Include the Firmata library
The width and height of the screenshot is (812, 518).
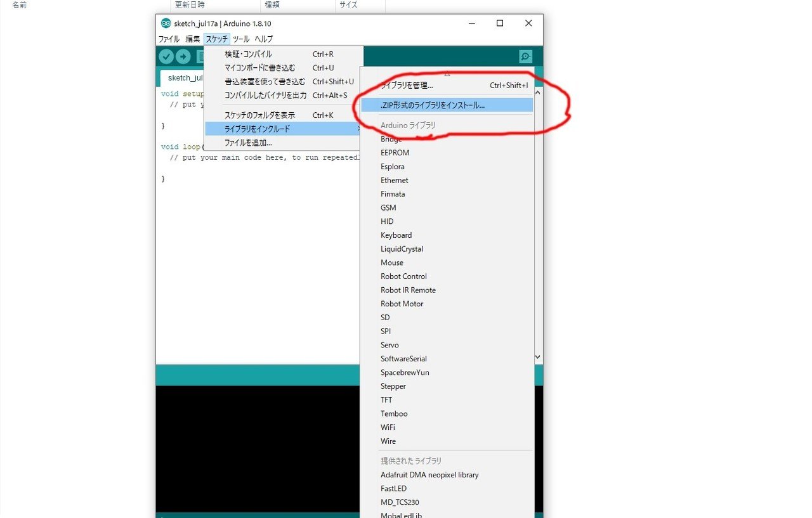pyautogui.click(x=447, y=194)
